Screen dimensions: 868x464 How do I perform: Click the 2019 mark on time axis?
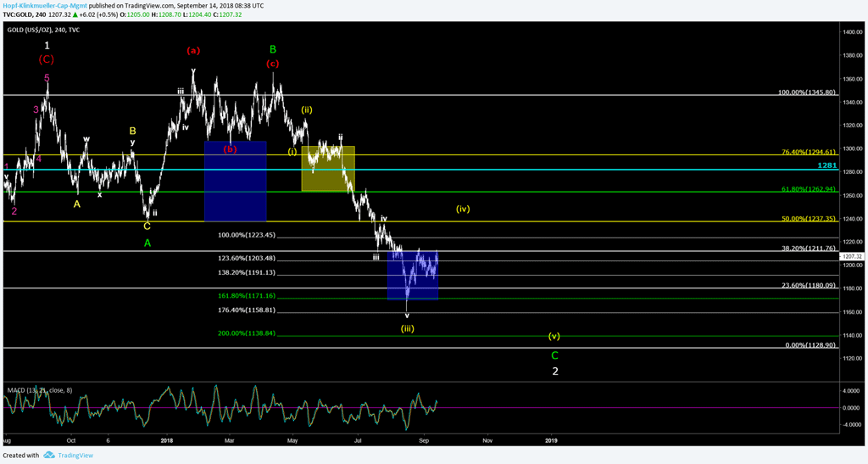point(551,440)
